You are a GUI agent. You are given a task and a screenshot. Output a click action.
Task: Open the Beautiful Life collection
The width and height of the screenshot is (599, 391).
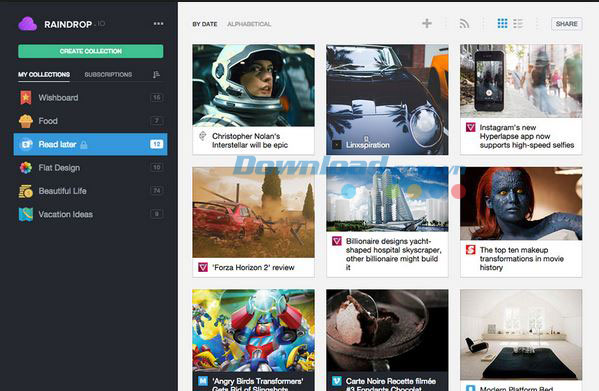click(x=91, y=191)
